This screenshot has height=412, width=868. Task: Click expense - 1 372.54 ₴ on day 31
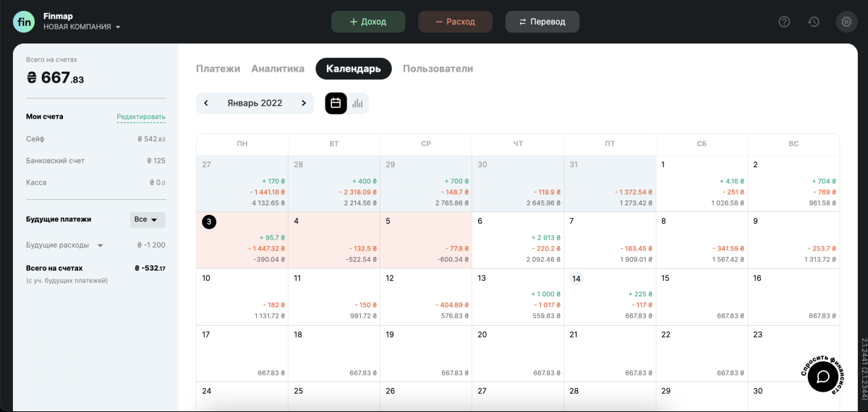pos(634,192)
